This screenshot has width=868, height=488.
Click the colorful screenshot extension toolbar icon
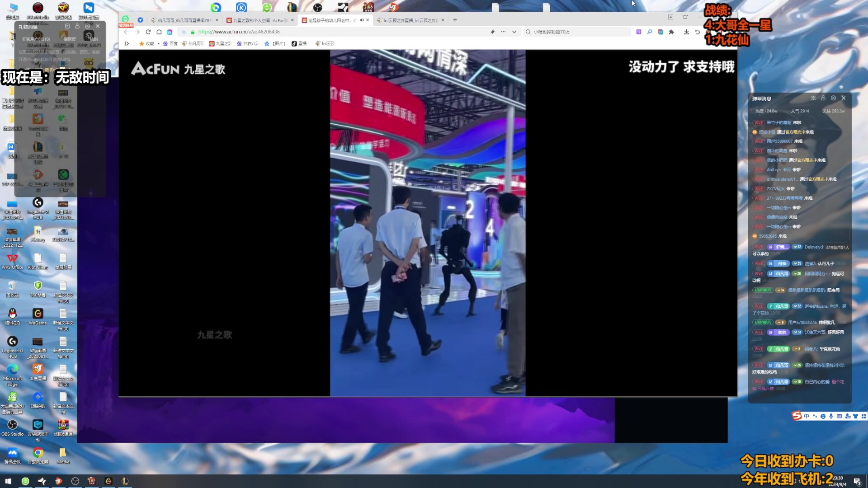pos(660,32)
